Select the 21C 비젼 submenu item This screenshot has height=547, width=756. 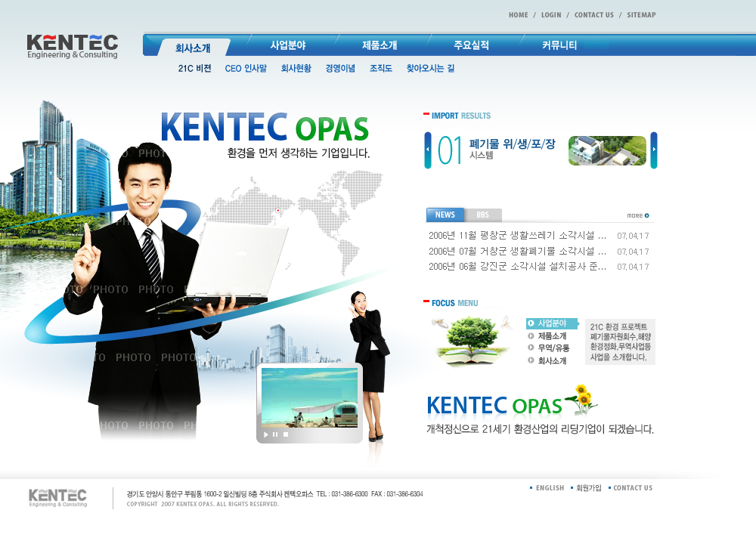tap(195, 69)
